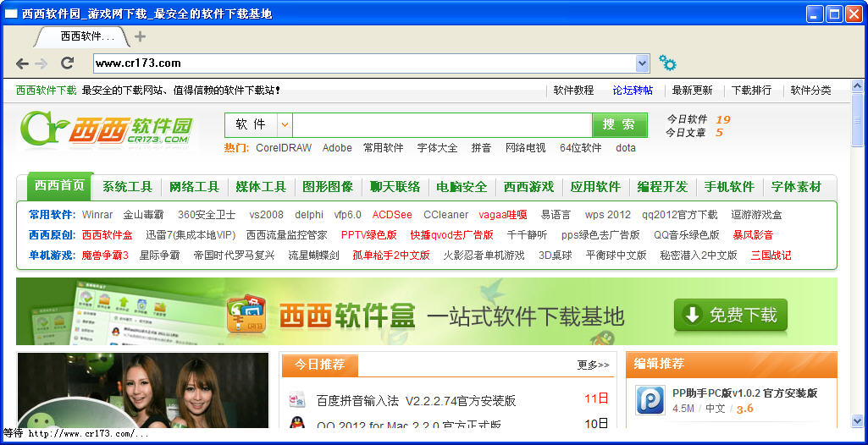The image size is (868, 445).
Task: Open the 西西软件盒 red link
Action: coord(108,235)
